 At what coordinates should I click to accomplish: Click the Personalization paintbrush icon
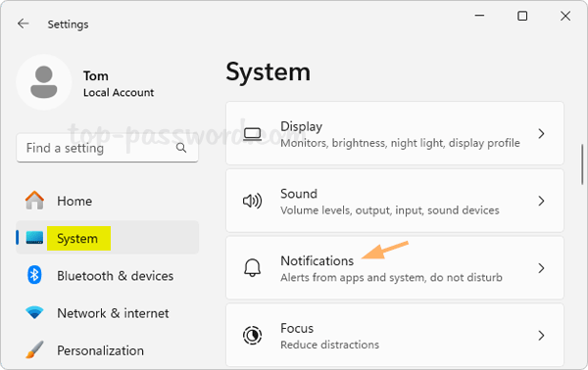34,349
